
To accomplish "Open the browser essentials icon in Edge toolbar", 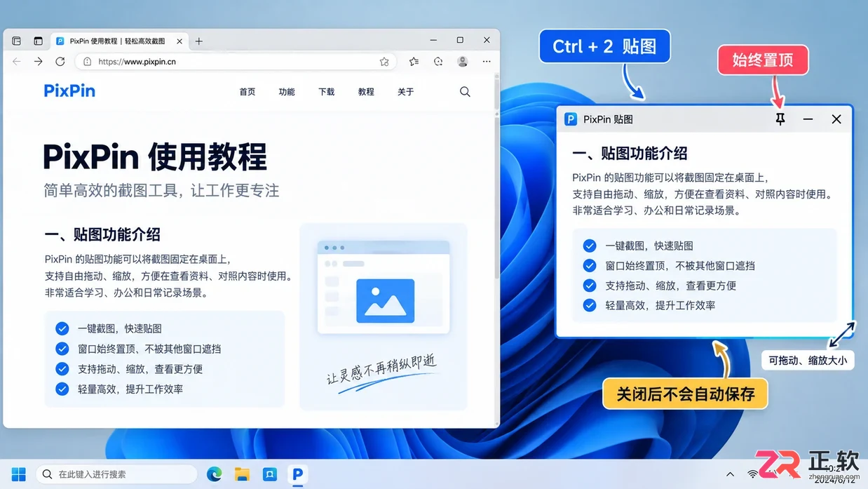I will point(438,62).
